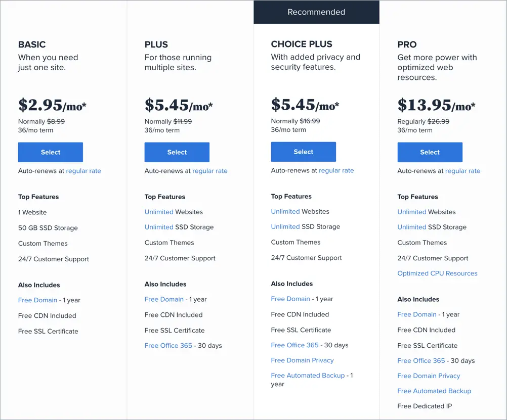Select the Basic hosting plan

tap(51, 152)
